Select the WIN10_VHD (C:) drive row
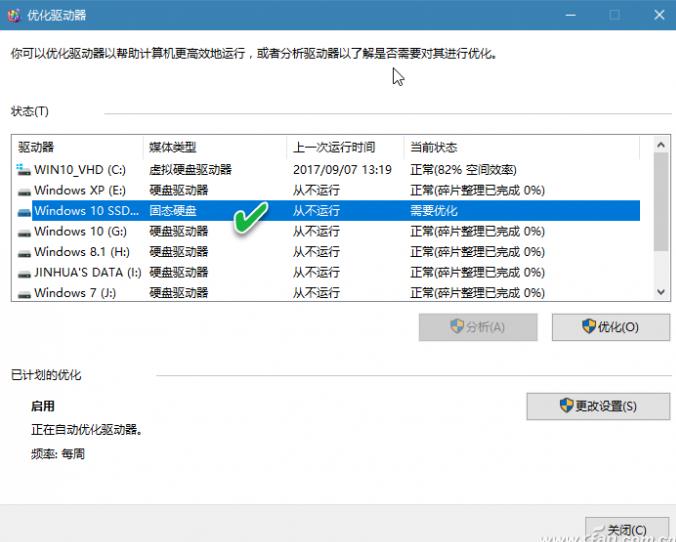The height and width of the screenshot is (542, 676). 328,169
